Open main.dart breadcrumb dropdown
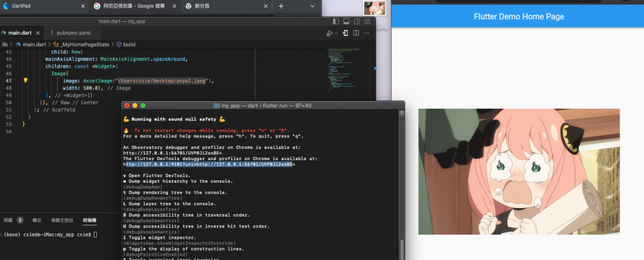This screenshot has height=260, width=644. (x=34, y=45)
